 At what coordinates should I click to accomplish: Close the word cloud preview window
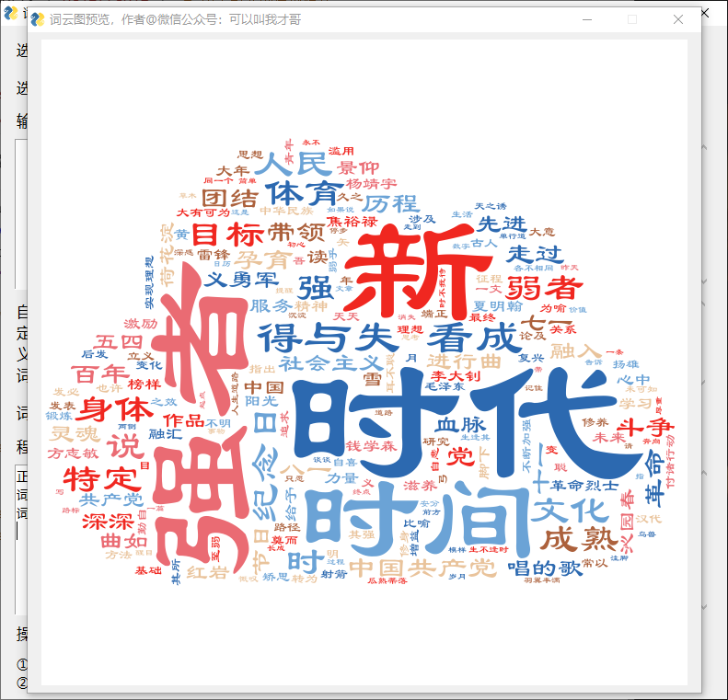tap(678, 19)
